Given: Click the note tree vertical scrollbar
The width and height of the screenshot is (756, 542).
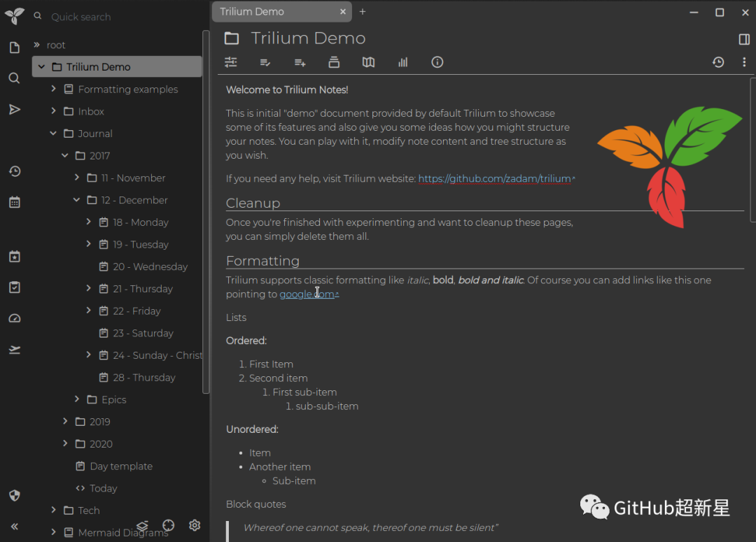Looking at the screenshot, I should pos(206,212).
